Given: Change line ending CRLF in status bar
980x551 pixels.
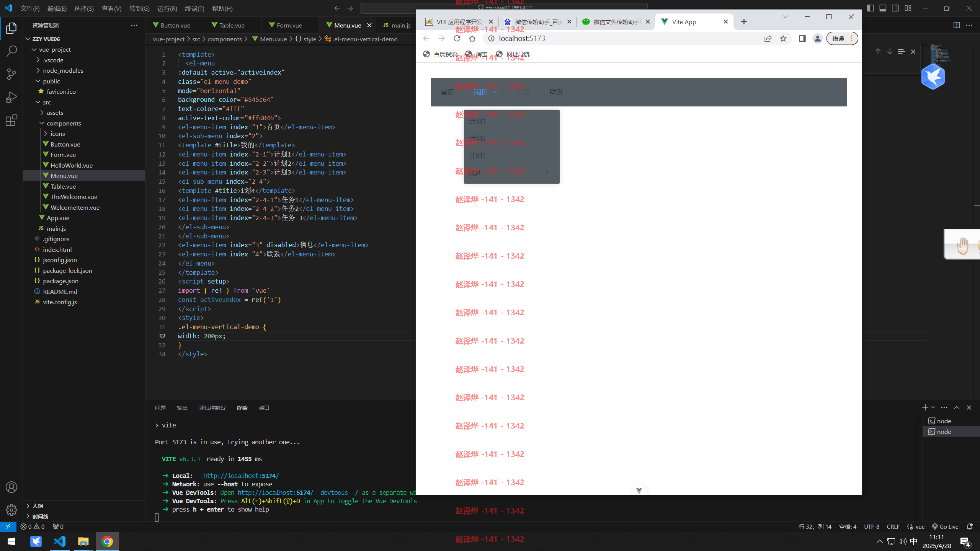Looking at the screenshot, I should pyautogui.click(x=893, y=527).
